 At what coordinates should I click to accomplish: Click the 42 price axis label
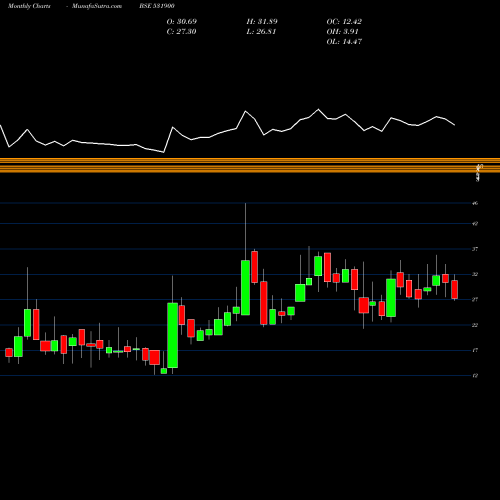tap(475, 223)
